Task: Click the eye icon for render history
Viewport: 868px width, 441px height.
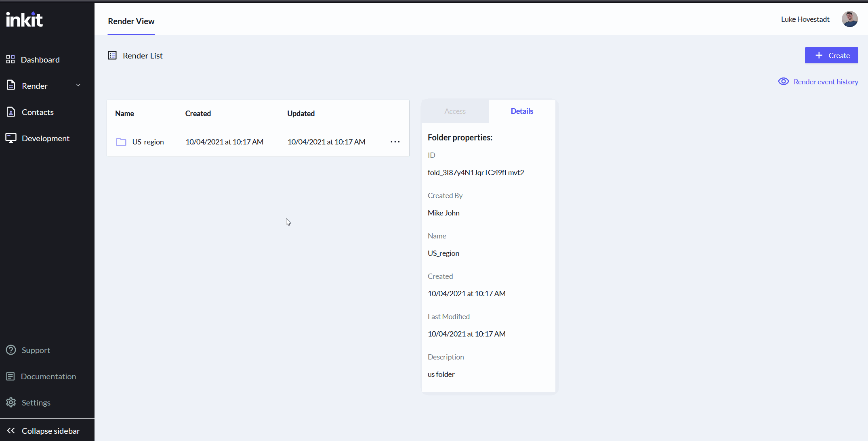Action: coord(783,82)
